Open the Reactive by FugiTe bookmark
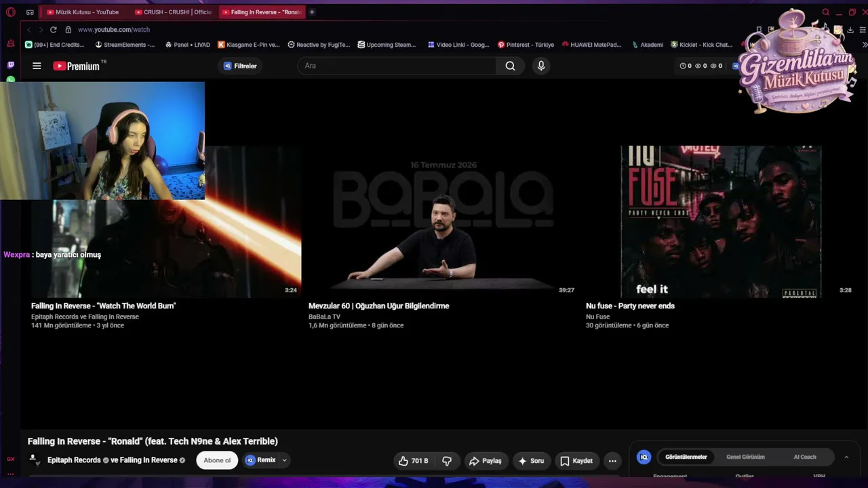This screenshot has width=868, height=488. [x=319, y=45]
